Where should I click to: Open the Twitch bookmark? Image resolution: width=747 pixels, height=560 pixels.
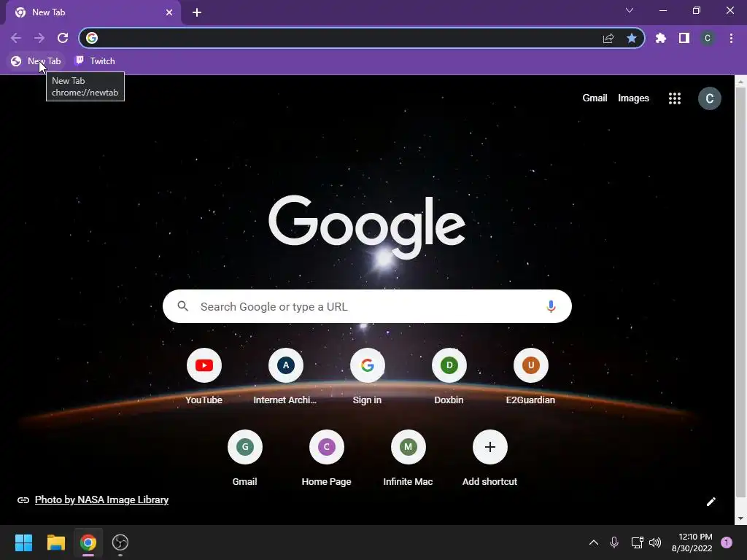pos(96,61)
